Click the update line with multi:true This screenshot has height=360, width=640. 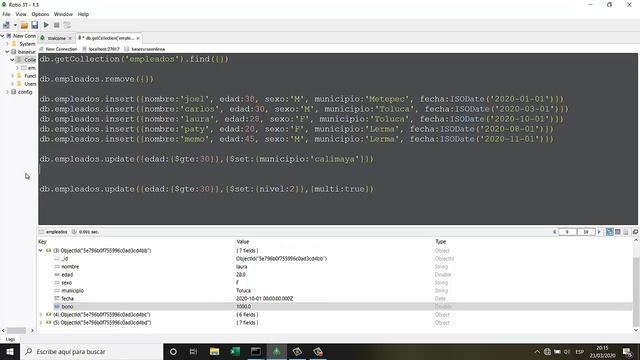click(x=207, y=189)
